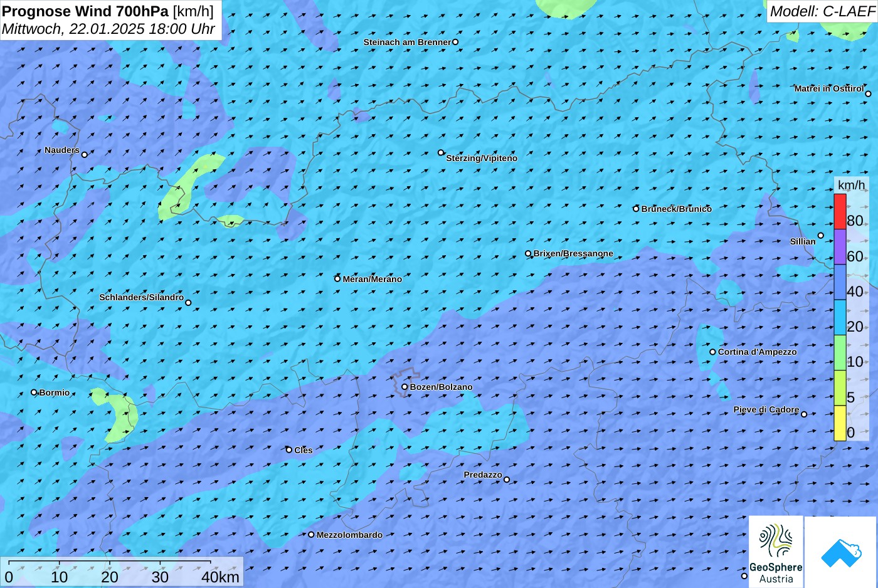Click the date 'Mittwoch, 22.01.2025 18:00 Uhr'
This screenshot has height=588, width=878.
(108, 29)
